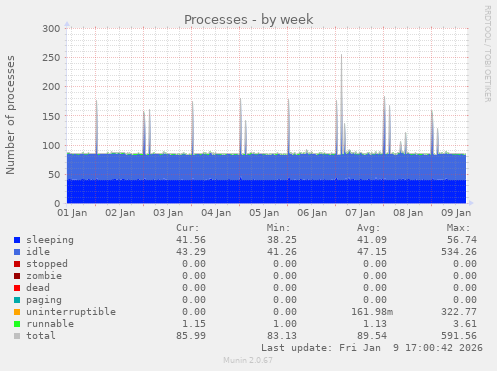
Task: Click the "01 Jan" x-axis label
Action: pos(72,213)
